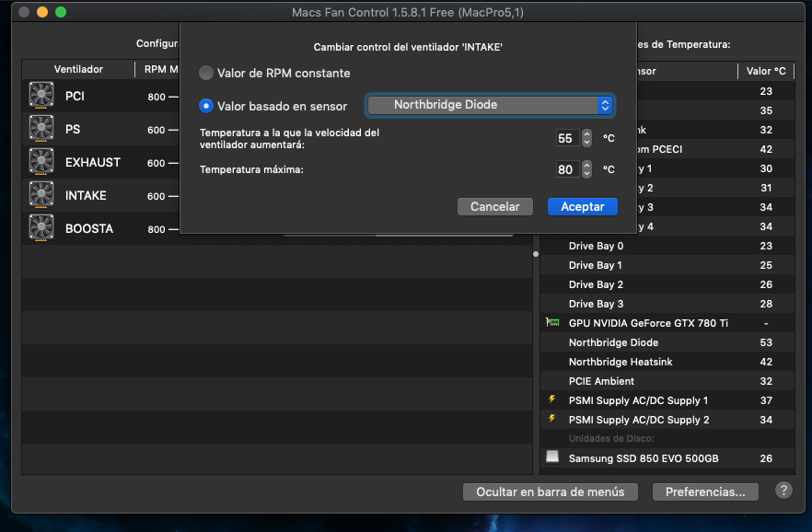Click the PSMI Supply 1 lightning icon
The image size is (812, 532).
552,400
